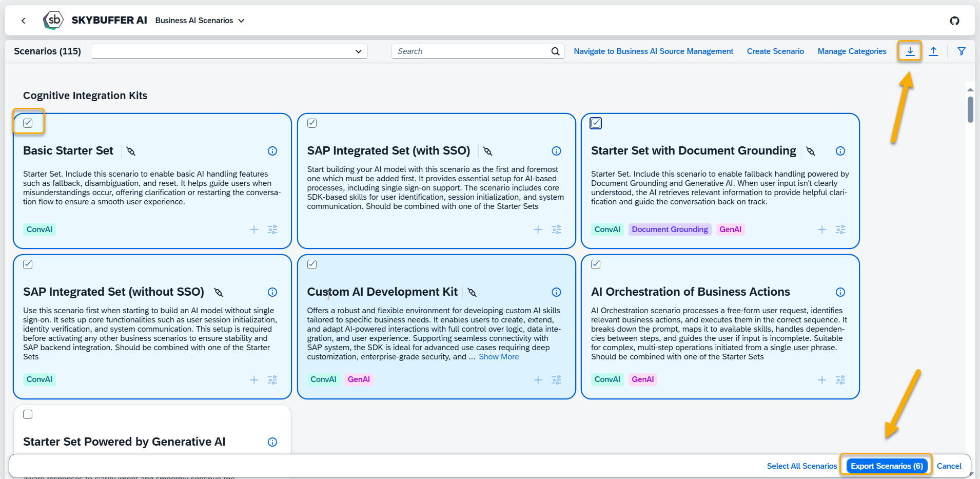Open info for AI Orchestration of Business Actions
Image resolution: width=980 pixels, height=479 pixels.
tap(840, 292)
